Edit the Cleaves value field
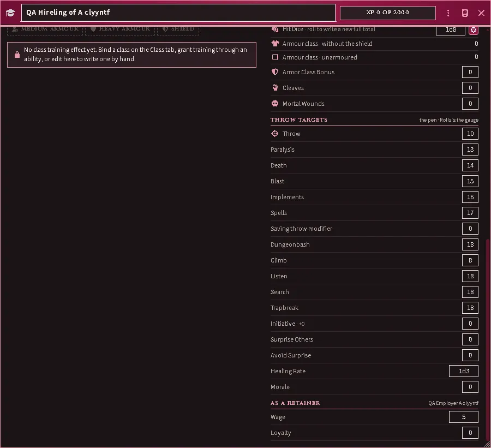491x448 pixels. tap(470, 88)
